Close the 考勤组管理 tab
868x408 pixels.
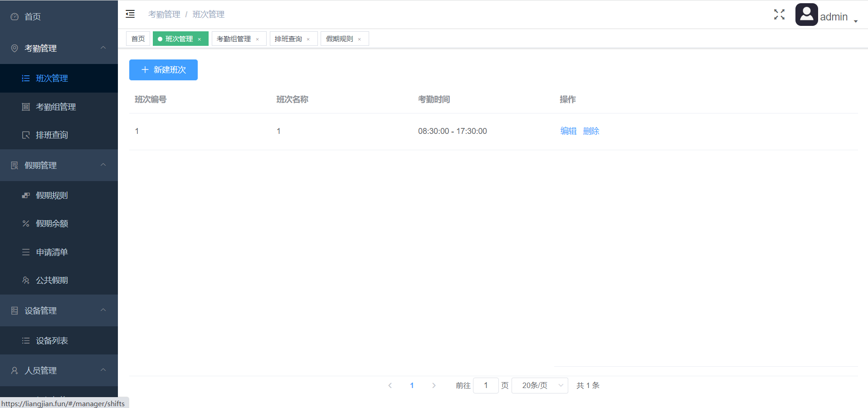click(258, 39)
